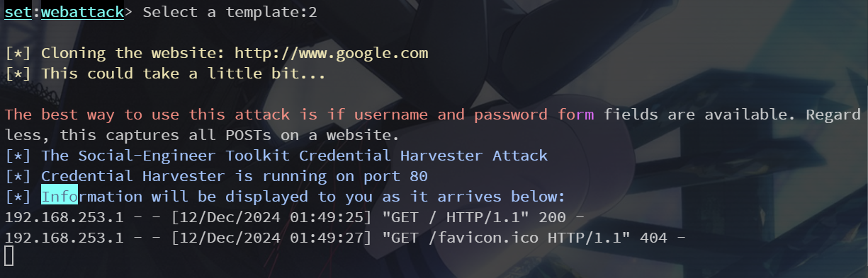The width and height of the screenshot is (868, 278).
Task: Click 'captures all POSTs on a website' text
Action: pos(253,135)
